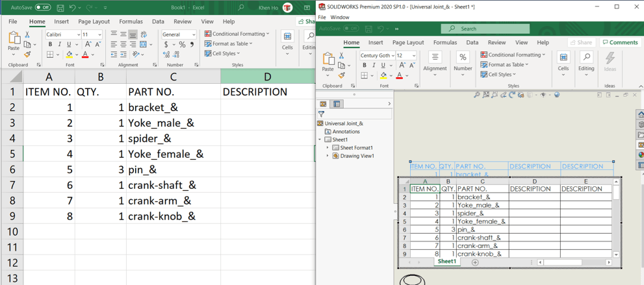Screen dimensions: 644x285
Task: Click the Cells button in Book1 Excel
Action: pos(287,42)
